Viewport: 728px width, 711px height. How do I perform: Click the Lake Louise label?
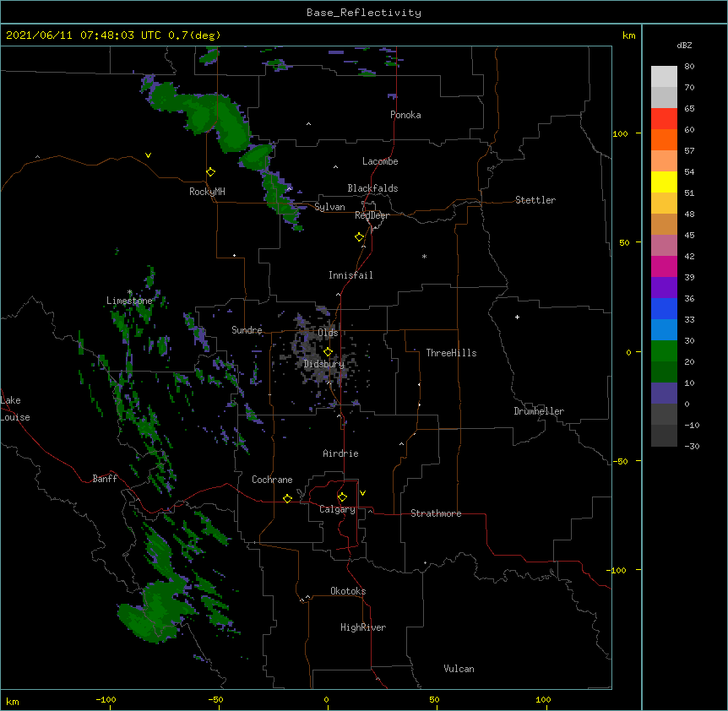[15, 409]
